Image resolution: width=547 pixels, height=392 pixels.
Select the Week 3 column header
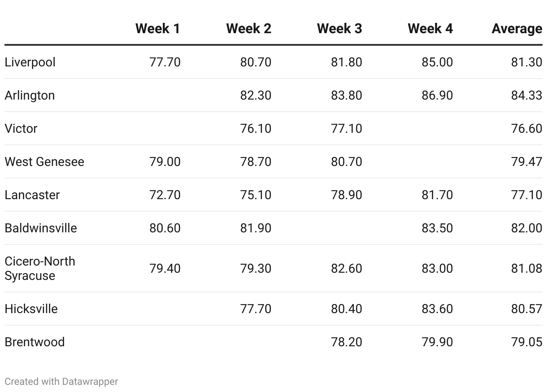coord(339,29)
